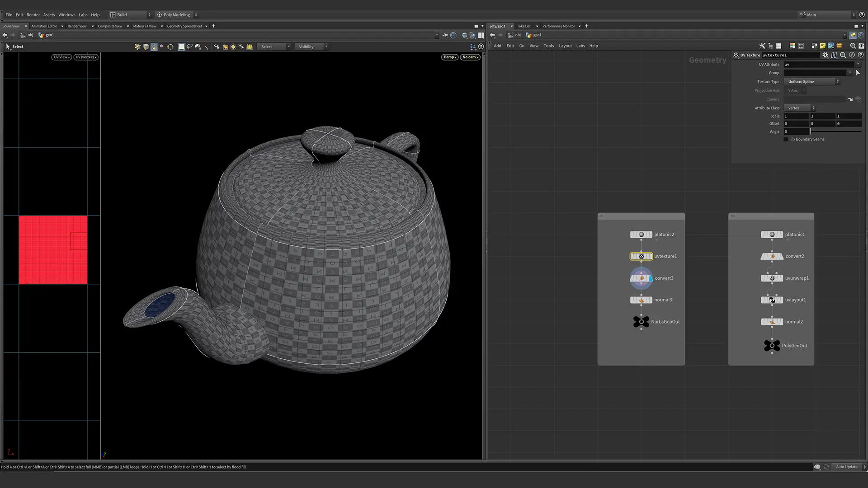This screenshot has width=868, height=488.
Task: Click the normal3 node
Action: point(641,300)
